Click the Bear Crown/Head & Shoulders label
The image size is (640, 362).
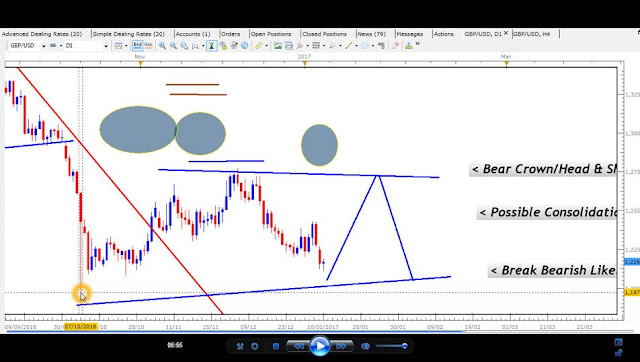[543, 169]
